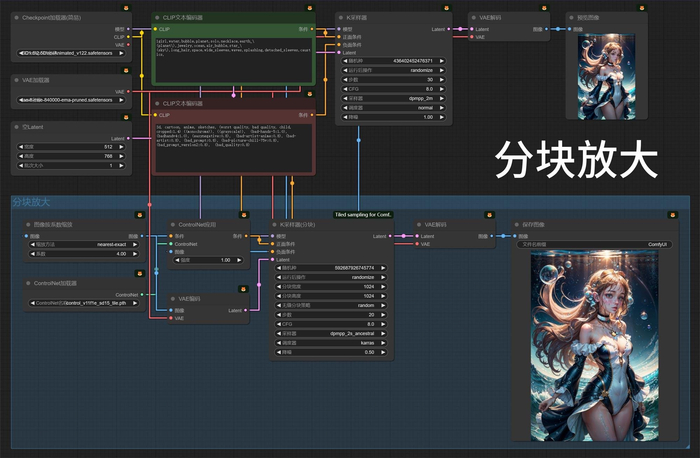Click the denoise 0.50 value in K采样器(分块)
The height and width of the screenshot is (458, 700).
(369, 352)
